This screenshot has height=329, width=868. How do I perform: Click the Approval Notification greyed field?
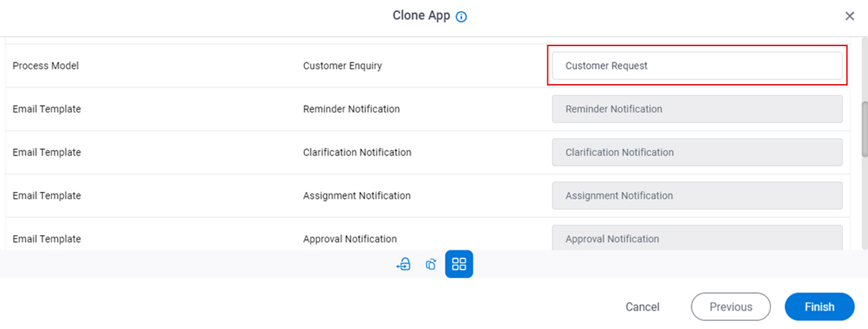[697, 238]
